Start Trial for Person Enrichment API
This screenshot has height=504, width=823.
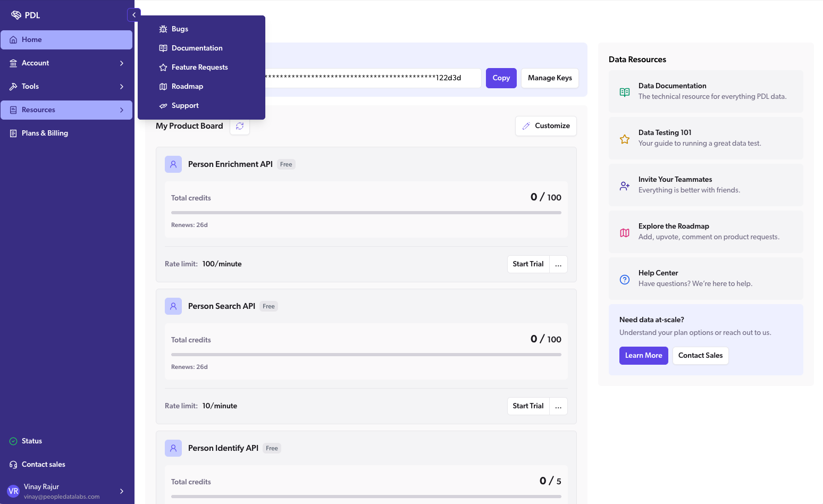tap(528, 264)
